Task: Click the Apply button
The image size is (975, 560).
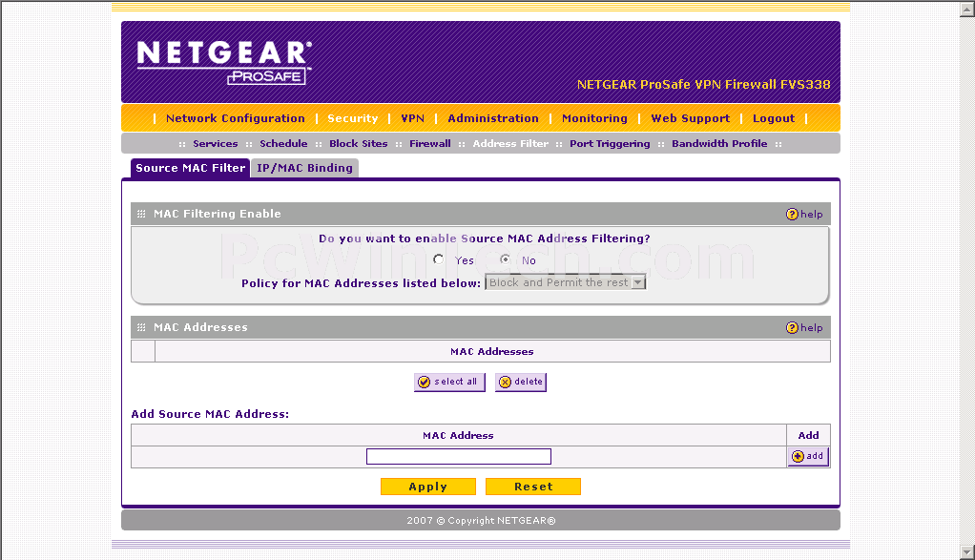Action: [427, 487]
